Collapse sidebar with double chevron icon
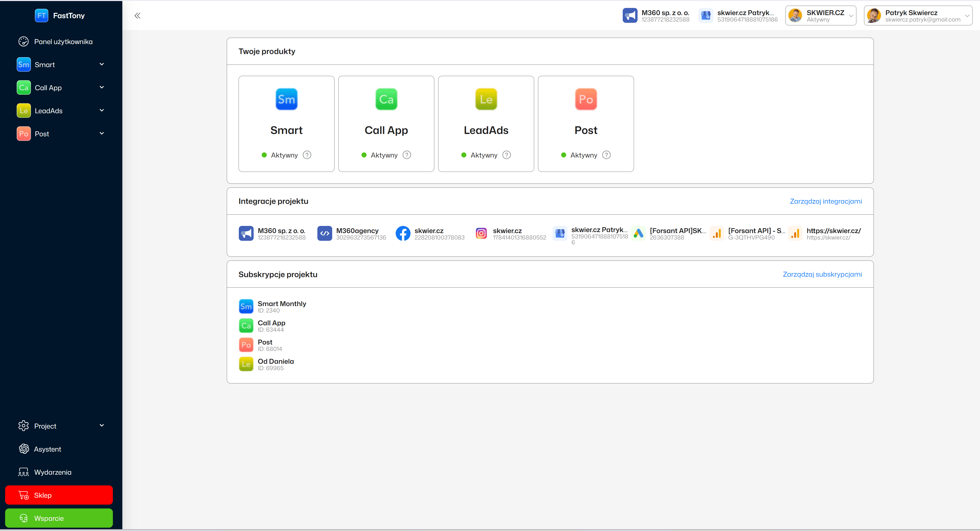This screenshot has width=980, height=531. point(137,16)
